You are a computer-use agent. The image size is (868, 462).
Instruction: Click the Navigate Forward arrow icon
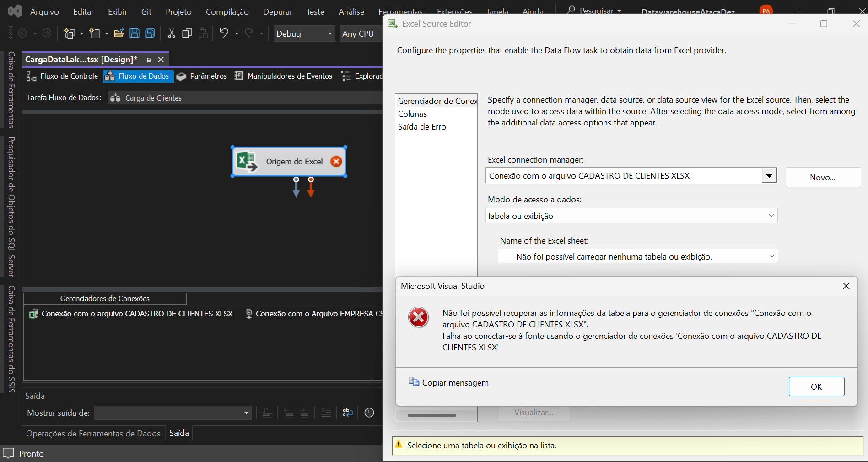point(47,33)
